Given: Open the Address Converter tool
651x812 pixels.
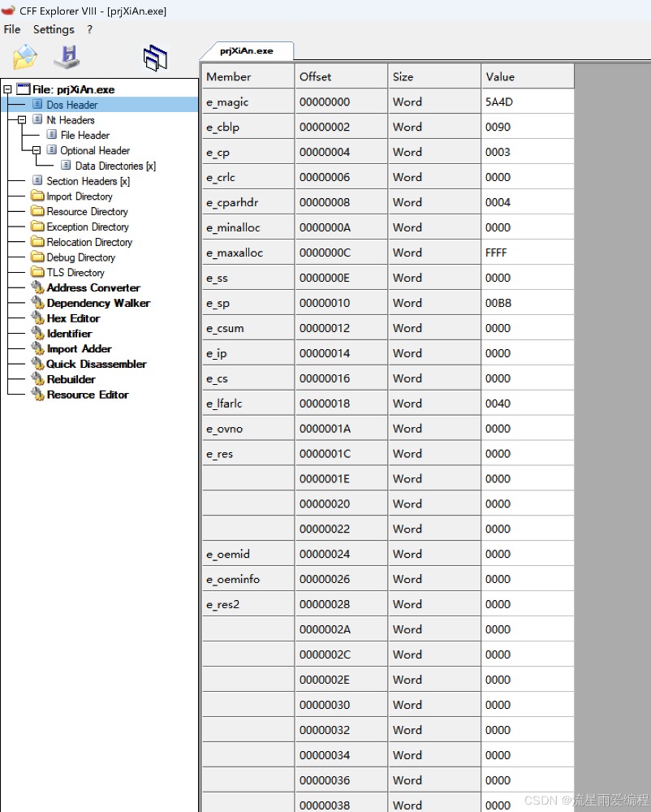Looking at the screenshot, I should coord(93,287).
